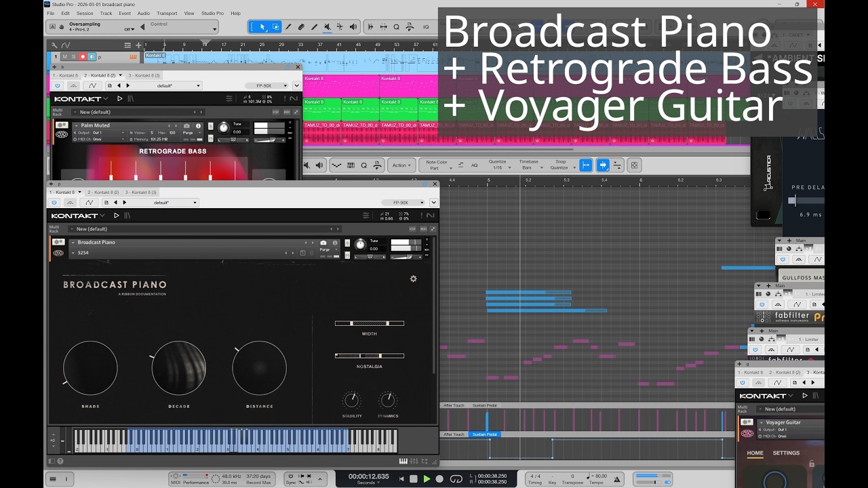
Task: Click the record button in transport
Action: pyautogui.click(x=439, y=479)
